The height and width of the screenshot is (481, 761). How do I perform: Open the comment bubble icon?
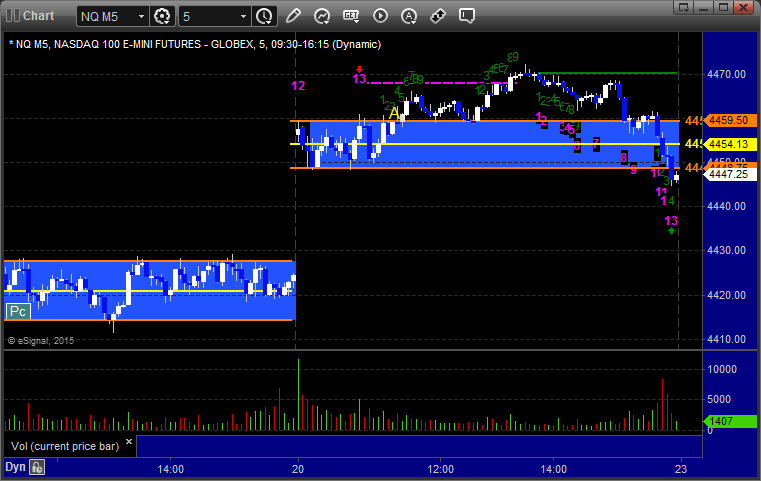[466, 16]
